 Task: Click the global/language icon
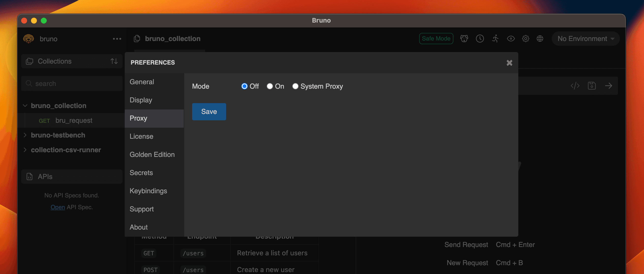(x=540, y=38)
